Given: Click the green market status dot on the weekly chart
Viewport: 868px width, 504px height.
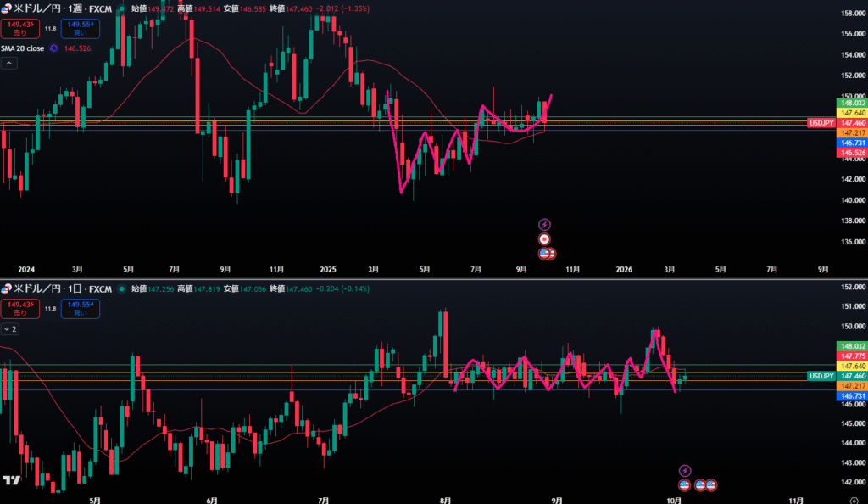Looking at the screenshot, I should click(x=120, y=7).
